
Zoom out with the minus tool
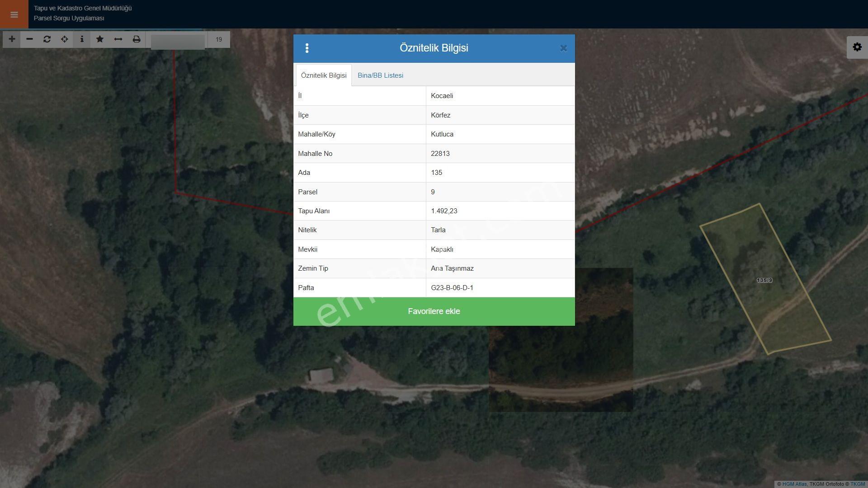click(29, 39)
